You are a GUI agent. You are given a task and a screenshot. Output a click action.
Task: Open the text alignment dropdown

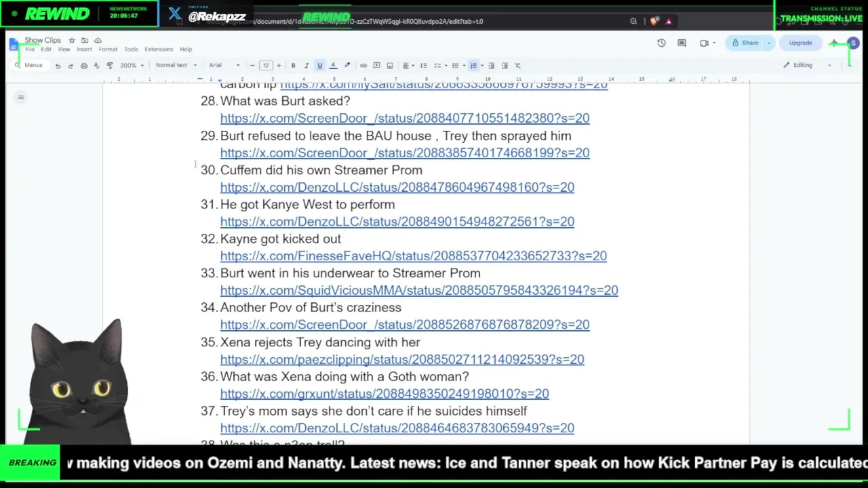[408, 66]
